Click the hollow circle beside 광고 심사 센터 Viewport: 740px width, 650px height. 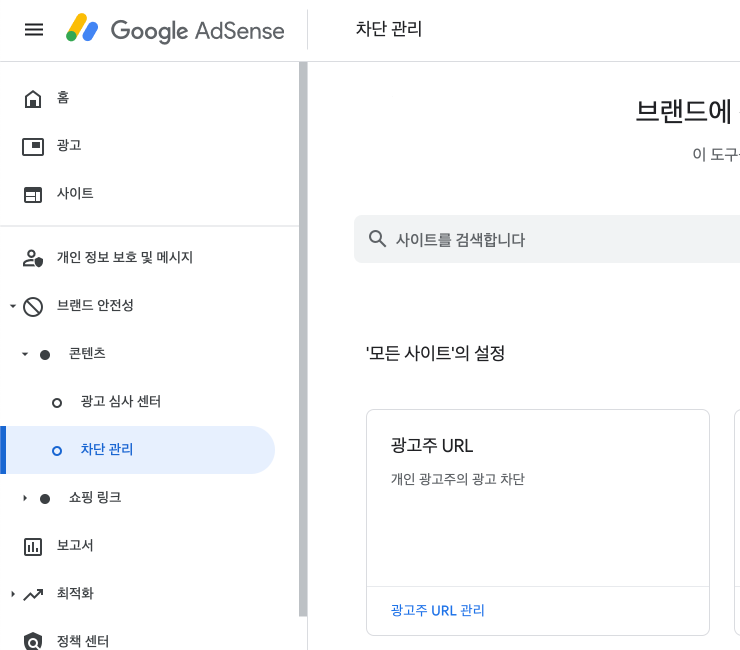click(57, 403)
